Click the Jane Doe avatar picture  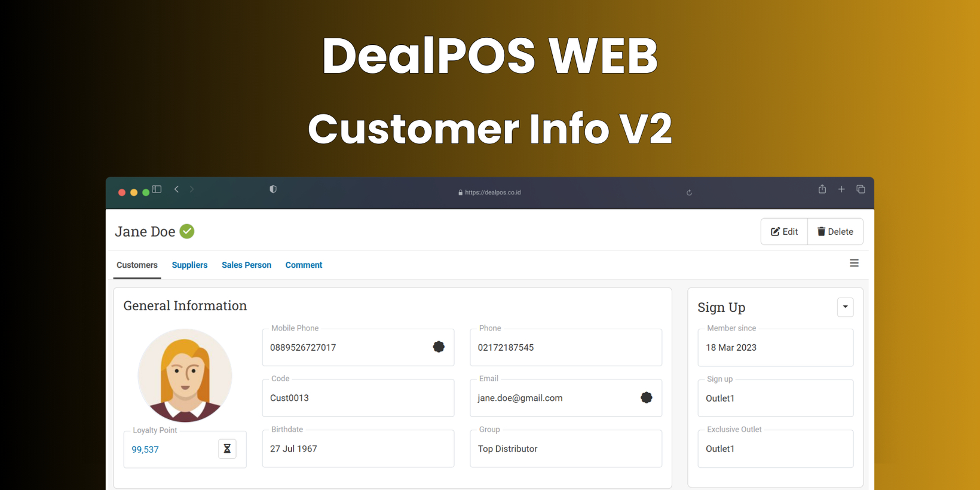[185, 375]
